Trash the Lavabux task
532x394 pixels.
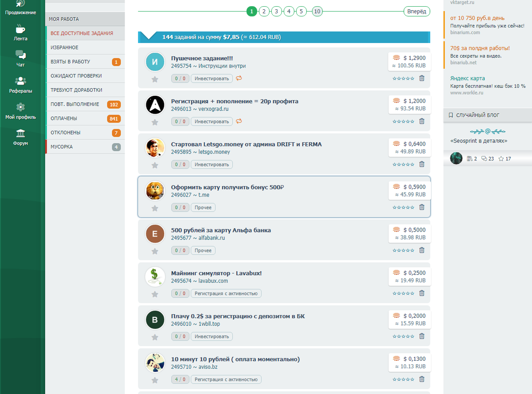coord(422,293)
